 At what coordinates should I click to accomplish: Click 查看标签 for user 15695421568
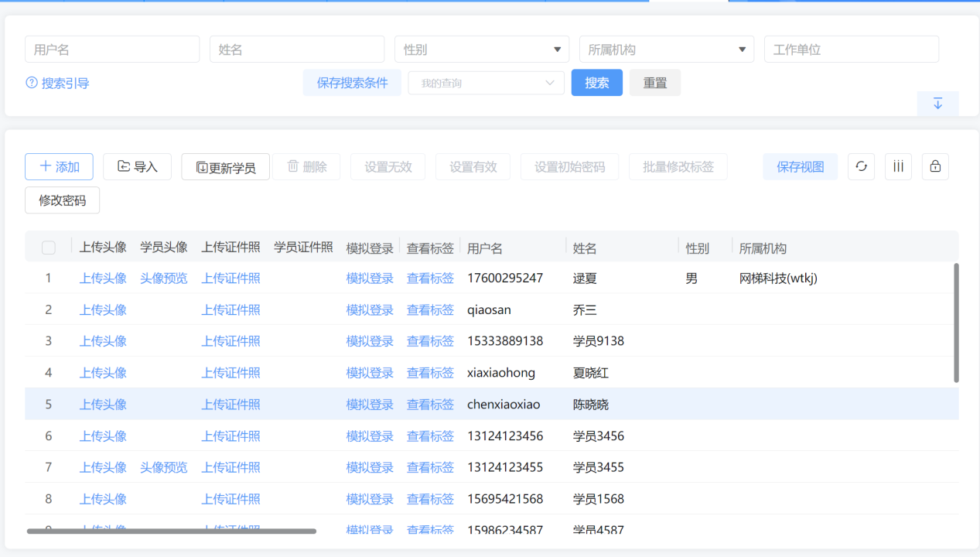430,499
